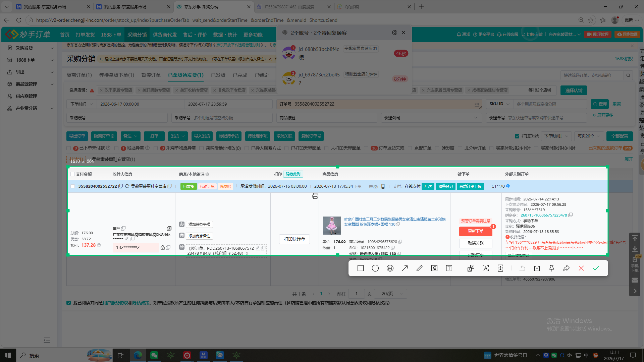Expand the 1688下单 sidebar menu
Viewport: 644px width, 362px height.
(31, 60)
